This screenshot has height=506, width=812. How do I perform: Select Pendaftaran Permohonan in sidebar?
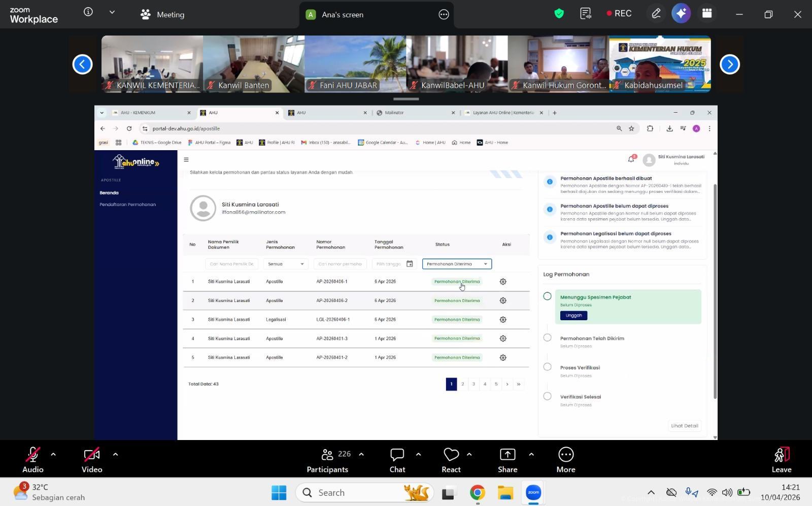tap(127, 205)
